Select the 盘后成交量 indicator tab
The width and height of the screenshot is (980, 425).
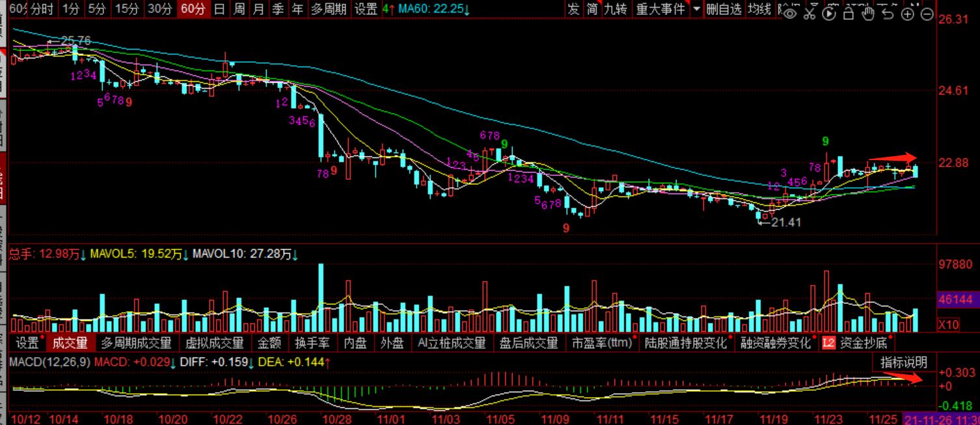[529, 343]
